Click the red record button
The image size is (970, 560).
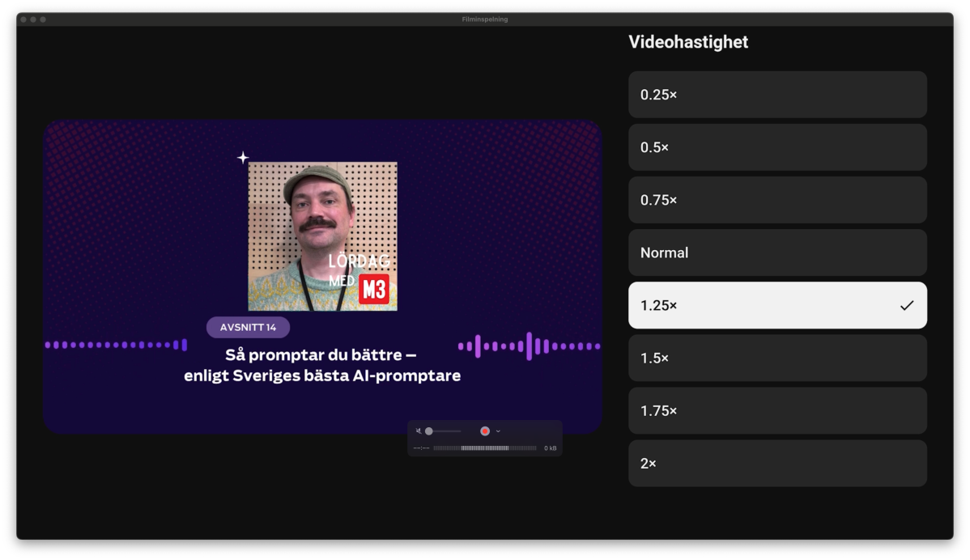point(485,431)
